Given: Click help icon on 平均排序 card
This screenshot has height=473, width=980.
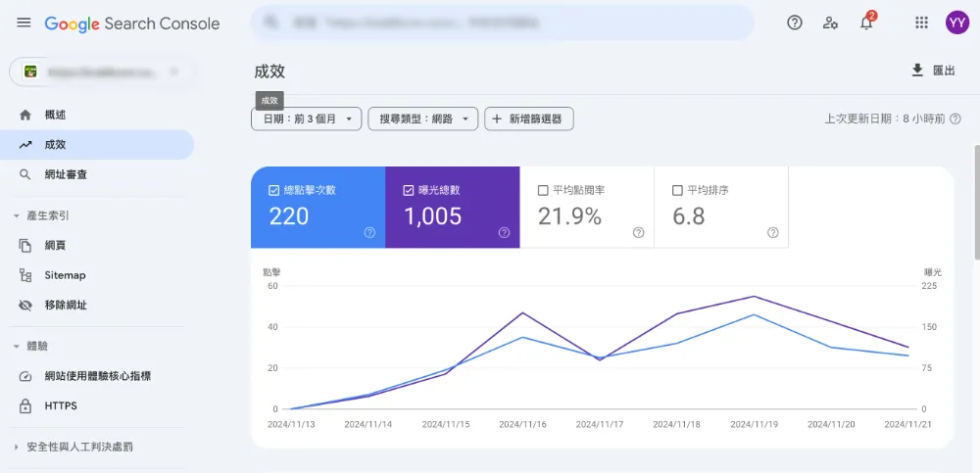Looking at the screenshot, I should tap(773, 233).
